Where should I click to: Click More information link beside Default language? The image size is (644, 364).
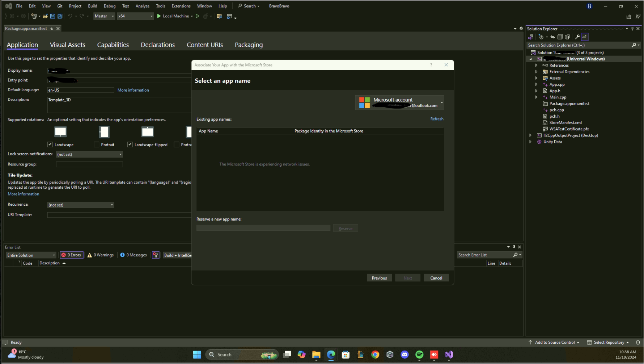coord(133,90)
